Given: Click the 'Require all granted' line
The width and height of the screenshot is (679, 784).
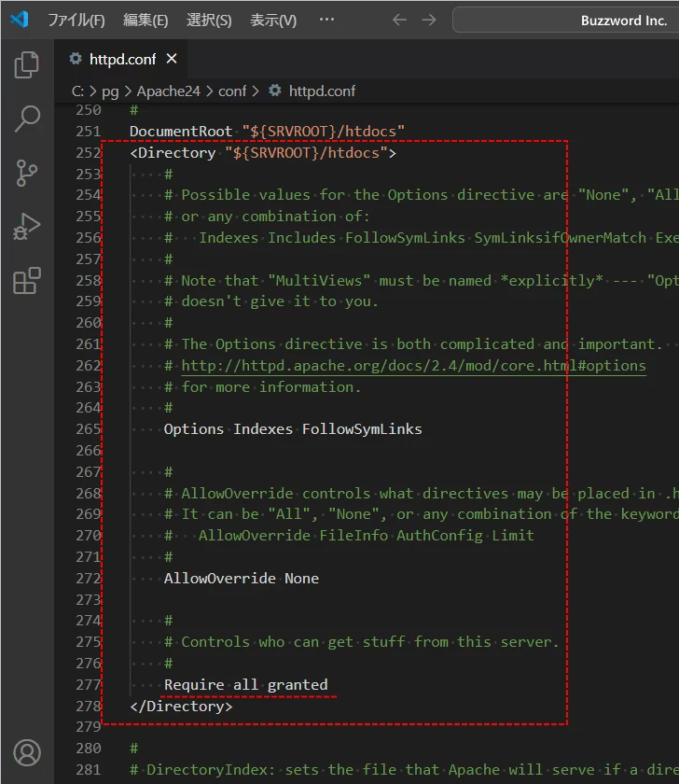Looking at the screenshot, I should pos(246,684).
